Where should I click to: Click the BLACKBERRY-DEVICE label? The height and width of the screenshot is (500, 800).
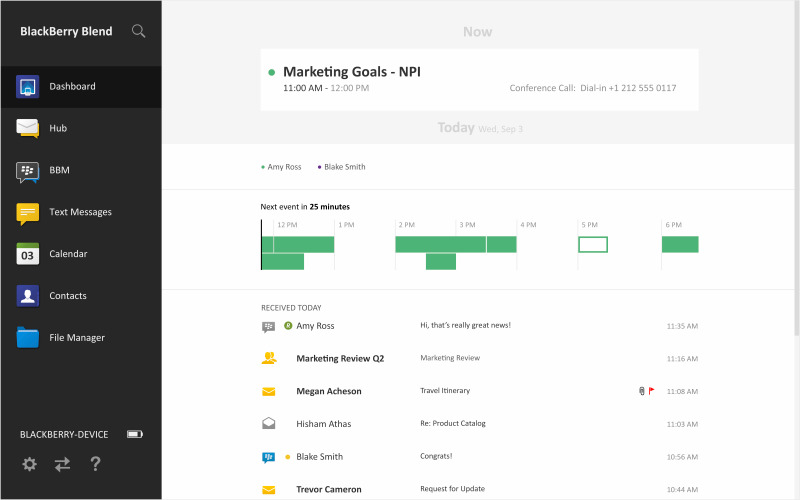click(x=64, y=434)
